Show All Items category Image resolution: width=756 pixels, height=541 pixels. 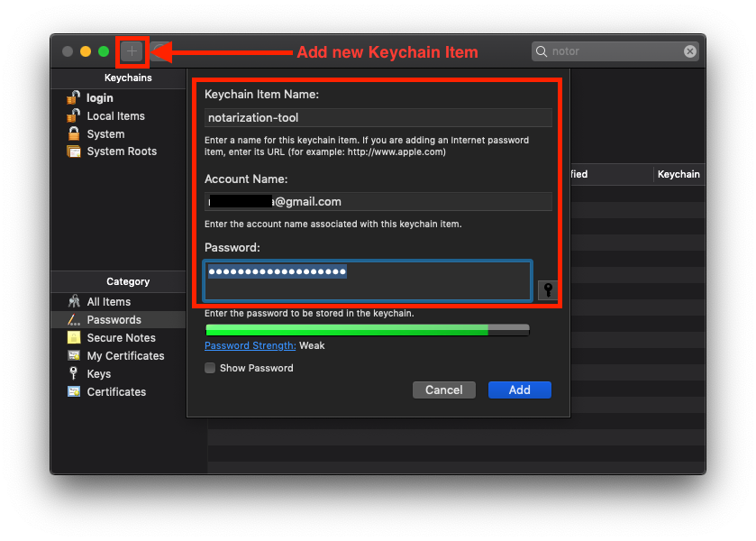(x=108, y=302)
